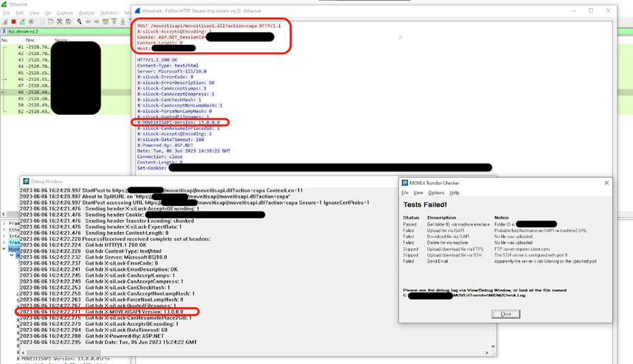Open the Options menu in MOVEit Checker
The width and height of the screenshot is (633, 364).
coord(436,193)
